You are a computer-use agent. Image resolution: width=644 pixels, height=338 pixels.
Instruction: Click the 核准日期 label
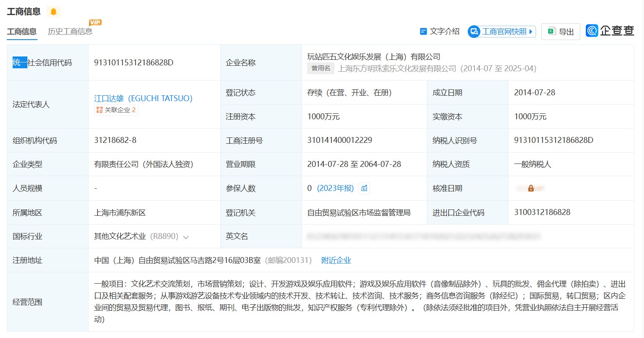click(x=447, y=188)
